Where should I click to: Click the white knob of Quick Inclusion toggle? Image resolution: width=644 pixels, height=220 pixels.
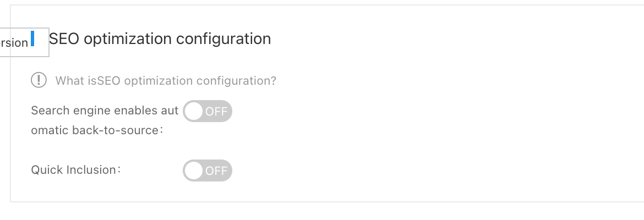point(194,170)
